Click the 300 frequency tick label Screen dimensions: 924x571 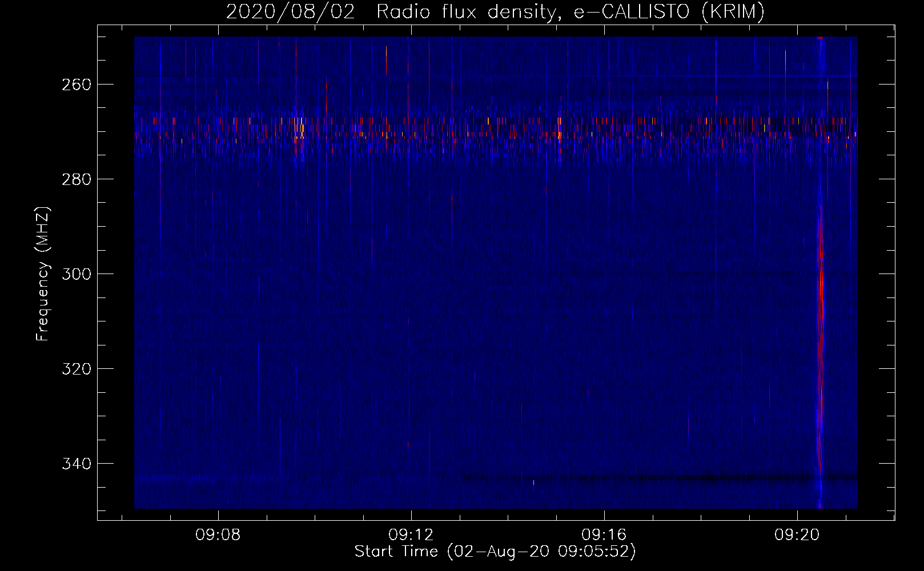click(x=75, y=274)
